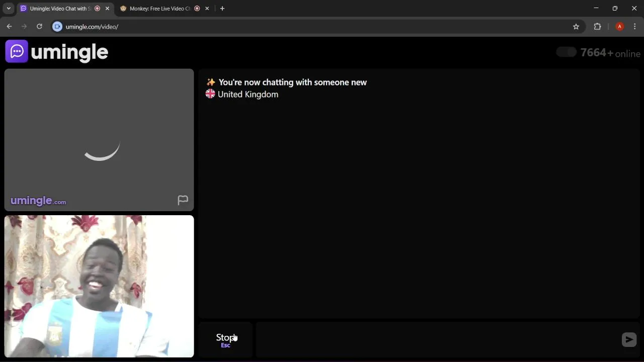Viewport: 644px width, 362px height.
Task: Click the address bar URL umingle.com/video/
Action: tap(92, 27)
